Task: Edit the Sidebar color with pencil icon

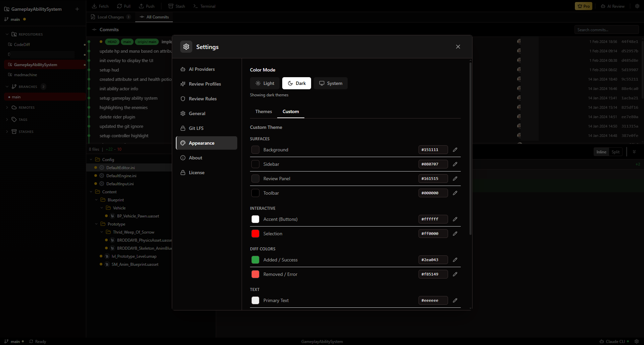Action: 455,164
